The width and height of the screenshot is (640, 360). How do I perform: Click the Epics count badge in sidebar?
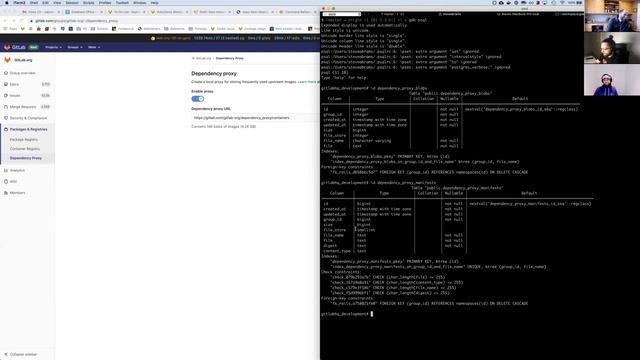45,84
